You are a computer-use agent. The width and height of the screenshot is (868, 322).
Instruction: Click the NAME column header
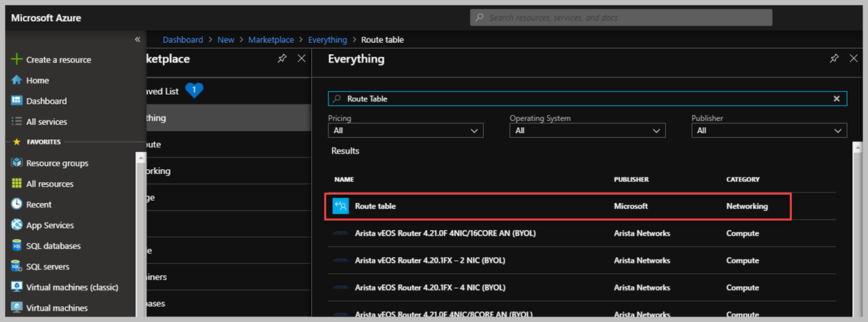click(x=343, y=180)
